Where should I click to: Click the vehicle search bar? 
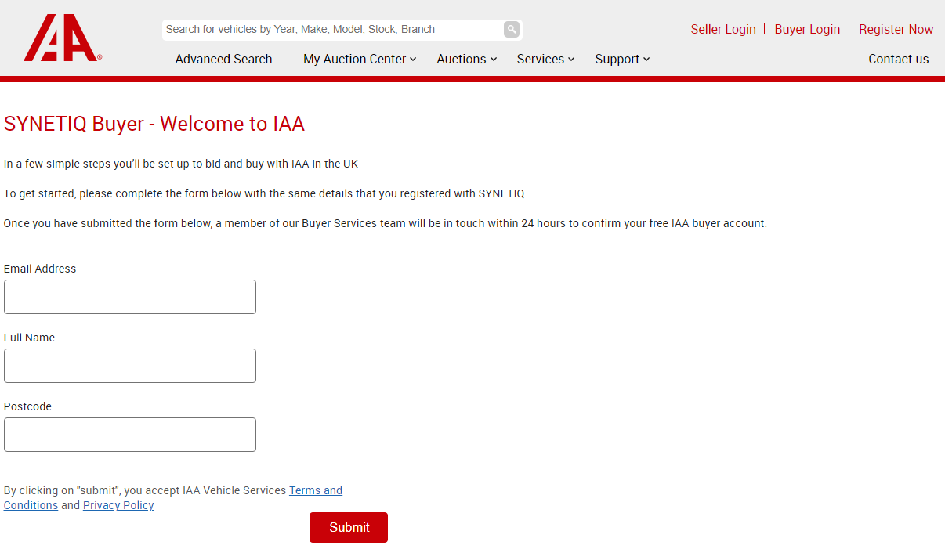(329, 29)
